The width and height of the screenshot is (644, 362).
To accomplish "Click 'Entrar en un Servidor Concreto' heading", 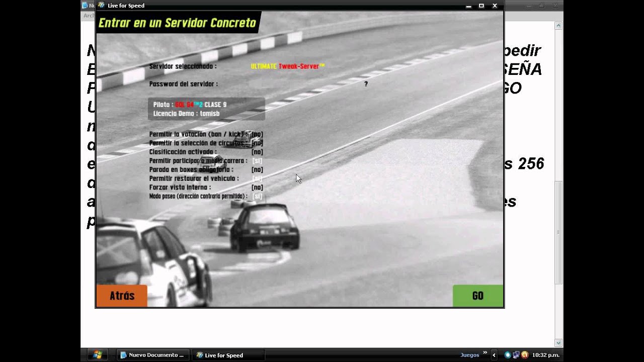I will 177,23.
